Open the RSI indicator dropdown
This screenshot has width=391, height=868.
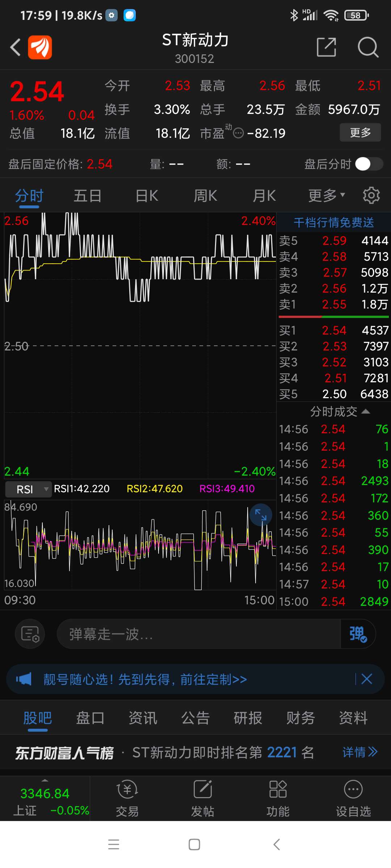[x=28, y=489]
